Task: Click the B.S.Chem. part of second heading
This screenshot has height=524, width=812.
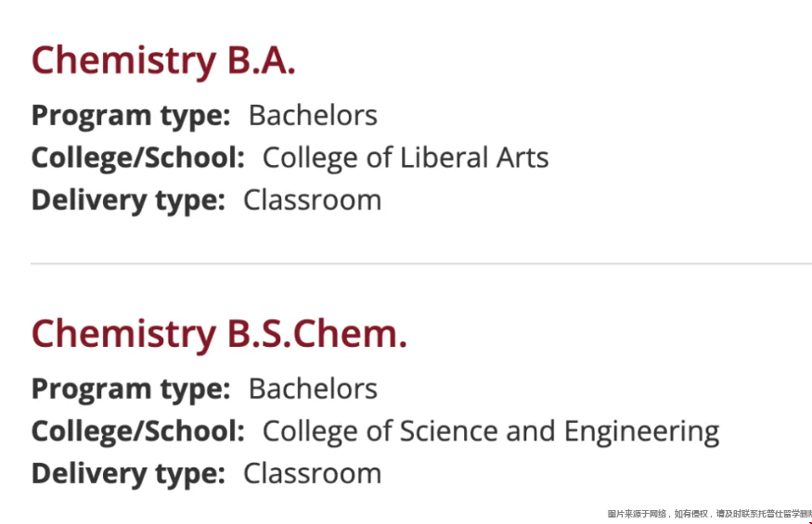Action: pos(317,334)
